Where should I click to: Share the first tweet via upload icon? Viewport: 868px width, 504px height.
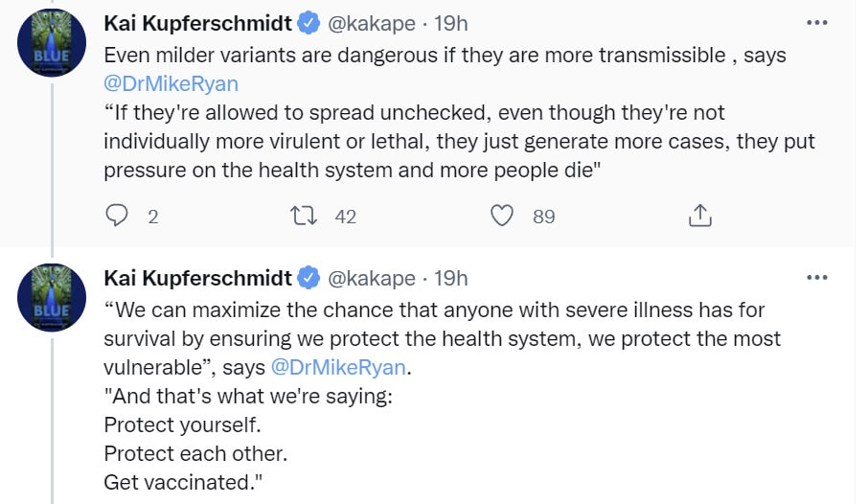click(x=699, y=216)
